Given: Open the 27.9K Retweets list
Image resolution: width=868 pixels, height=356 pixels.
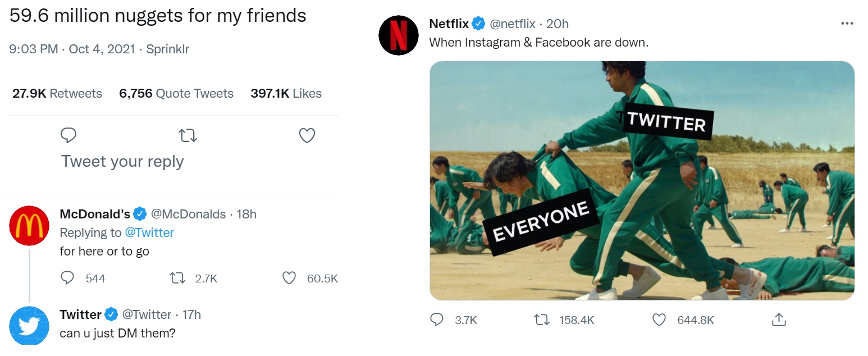Looking at the screenshot, I should click(x=57, y=93).
